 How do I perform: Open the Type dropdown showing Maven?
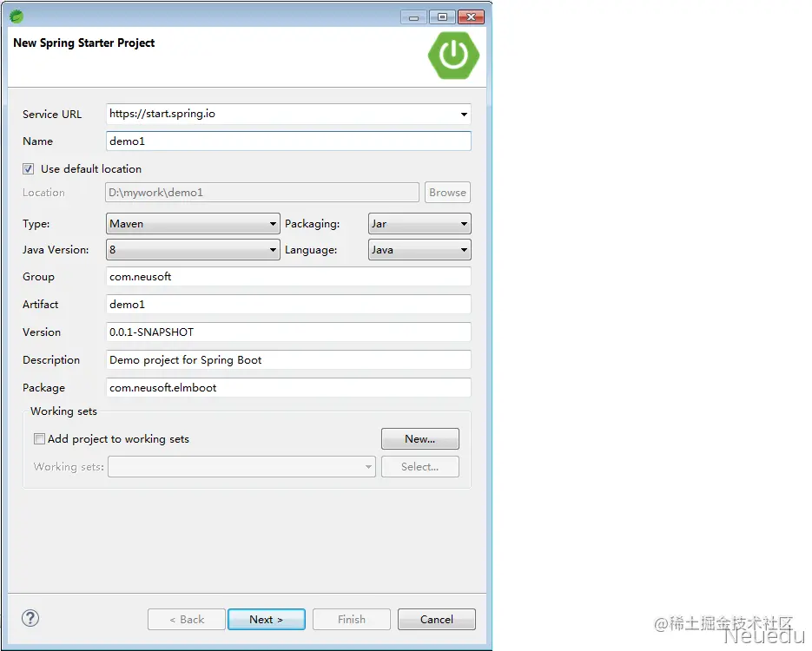point(193,224)
